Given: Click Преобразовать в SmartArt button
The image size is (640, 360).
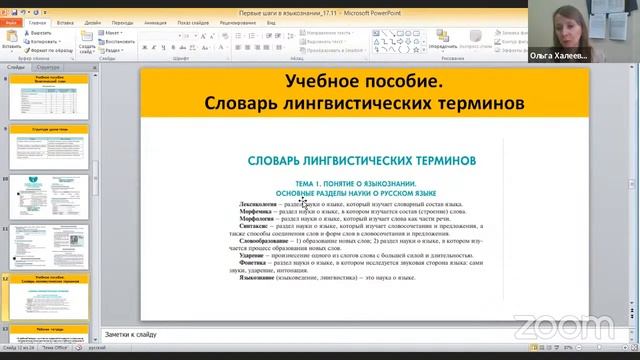Looking at the screenshot, I should click(332, 50).
